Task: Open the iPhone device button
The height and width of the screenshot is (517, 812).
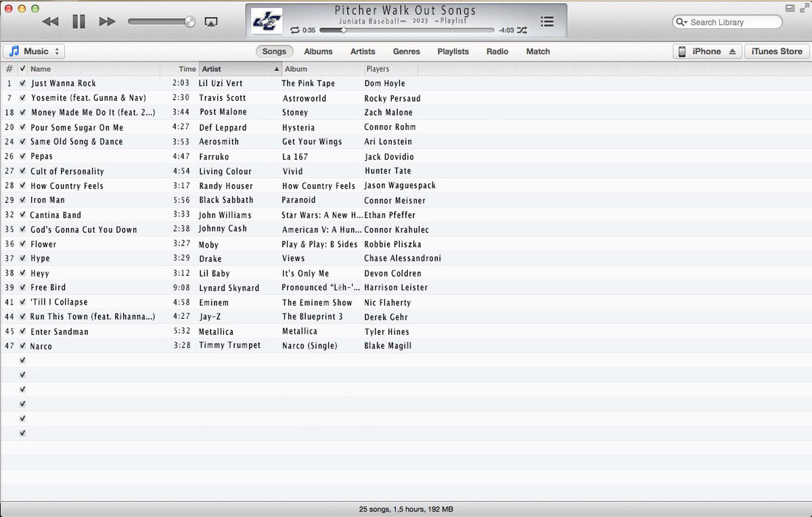Action: pos(707,51)
